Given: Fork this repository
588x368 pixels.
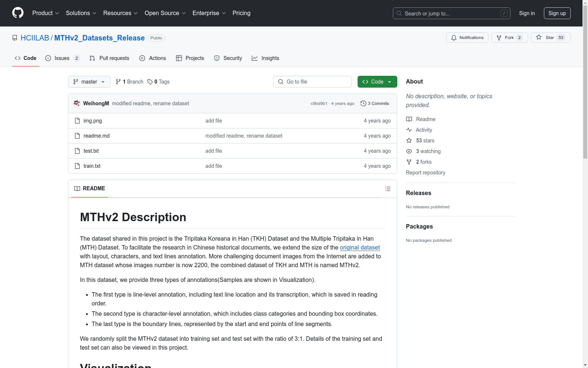Looking at the screenshot, I should (x=510, y=38).
